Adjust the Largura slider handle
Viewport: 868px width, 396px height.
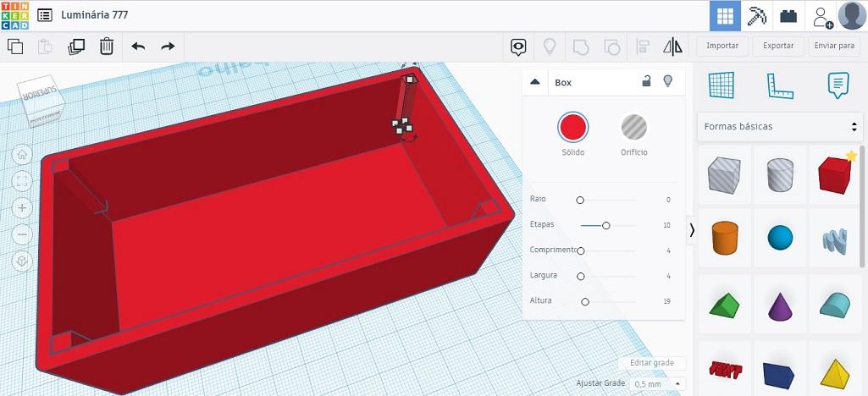(x=580, y=277)
